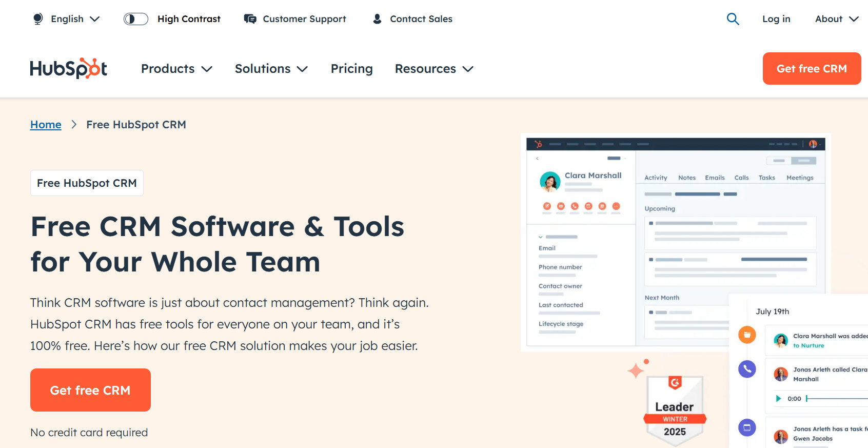Screen dimensions: 868x448
Task: Click the 'Contact owner' field label
Action: (x=560, y=286)
